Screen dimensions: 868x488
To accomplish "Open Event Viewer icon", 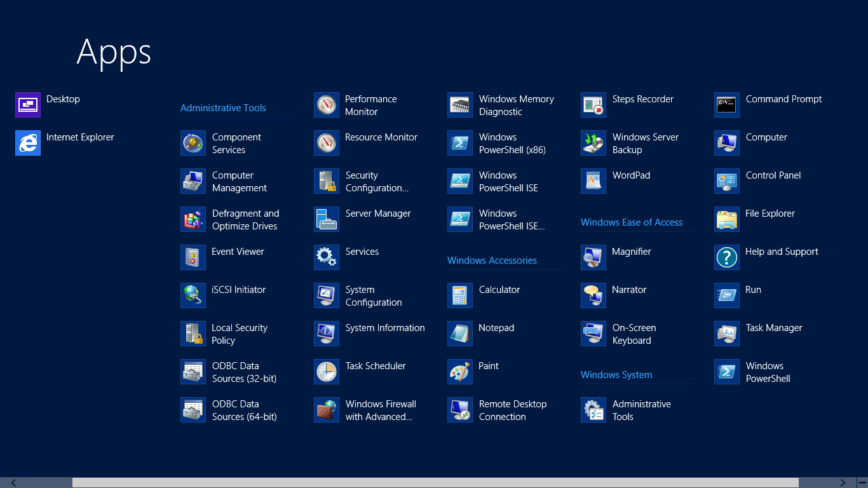I will tap(193, 257).
